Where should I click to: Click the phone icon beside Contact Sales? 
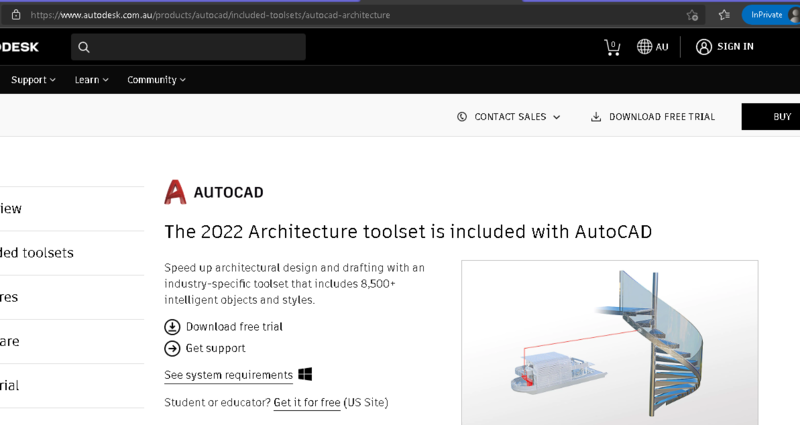tap(462, 117)
